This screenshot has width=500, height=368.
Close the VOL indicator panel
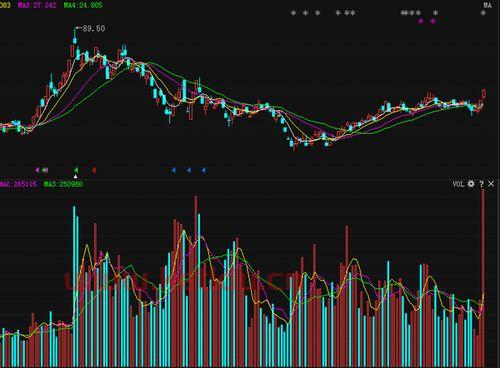491,184
